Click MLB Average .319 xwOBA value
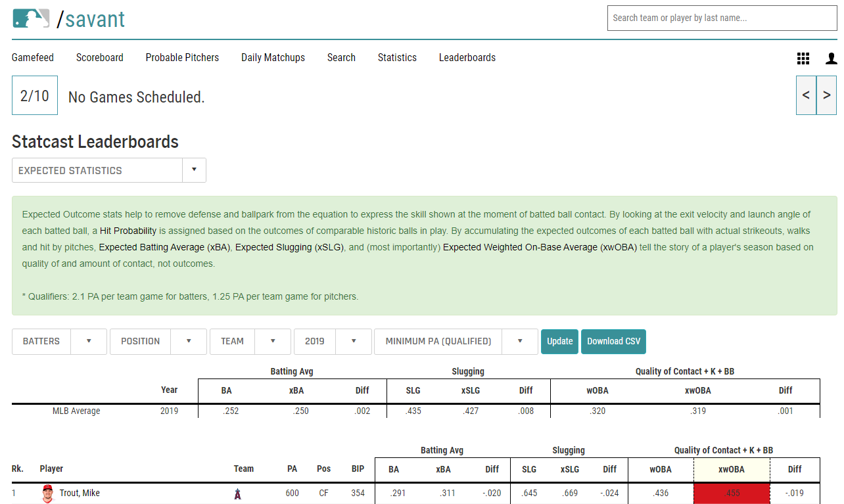Viewport: 844px width, 504px height. (x=698, y=411)
